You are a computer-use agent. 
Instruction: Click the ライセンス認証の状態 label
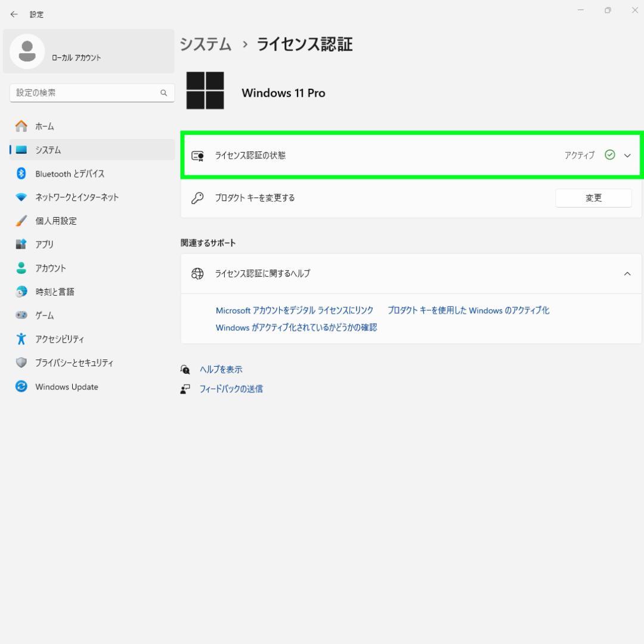tap(250, 155)
